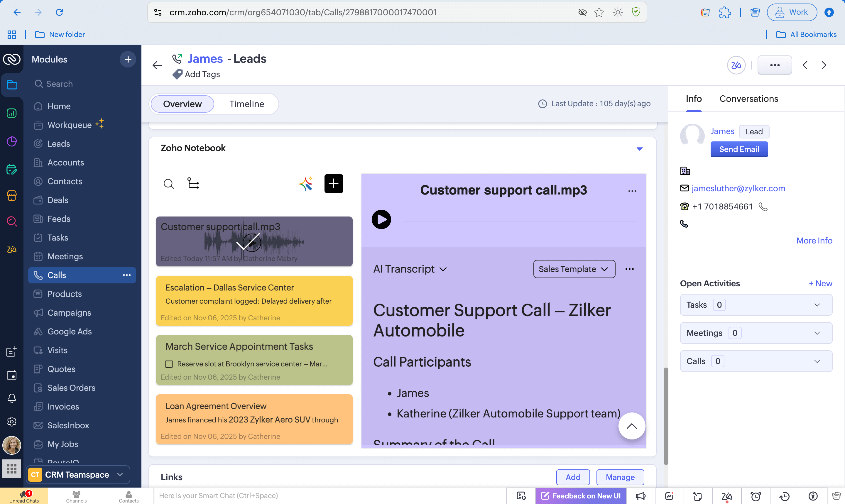Select the search icon in Zoho Notebook
Screen dimensions: 845x504
click(169, 183)
